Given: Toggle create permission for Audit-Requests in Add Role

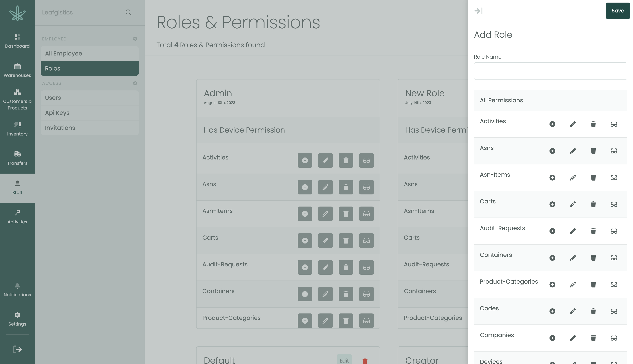Looking at the screenshot, I should [552, 231].
